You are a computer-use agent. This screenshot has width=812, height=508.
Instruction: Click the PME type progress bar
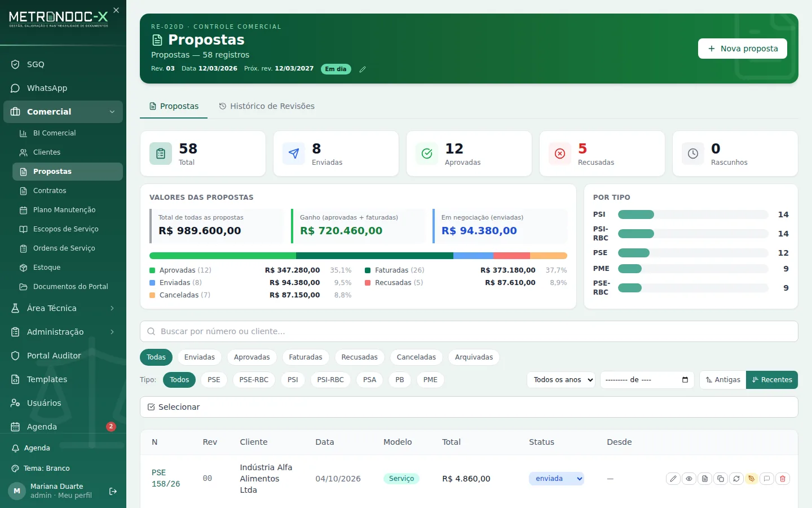[693, 269]
